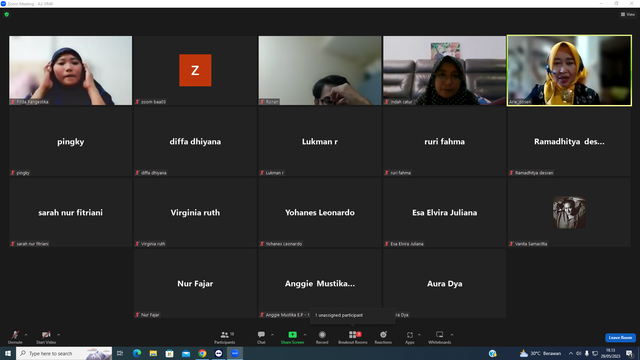Open the Windows Start menu
The width and height of the screenshot is (640, 360).
click(x=8, y=353)
